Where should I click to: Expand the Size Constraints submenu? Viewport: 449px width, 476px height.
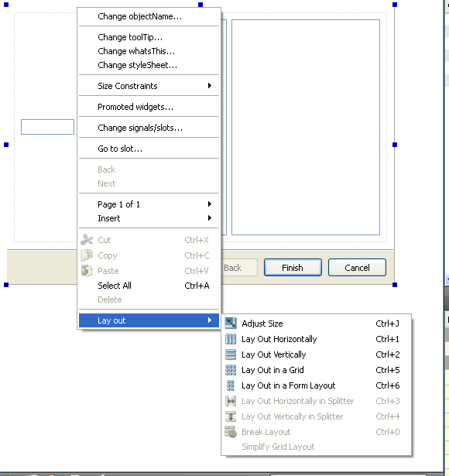coord(149,86)
